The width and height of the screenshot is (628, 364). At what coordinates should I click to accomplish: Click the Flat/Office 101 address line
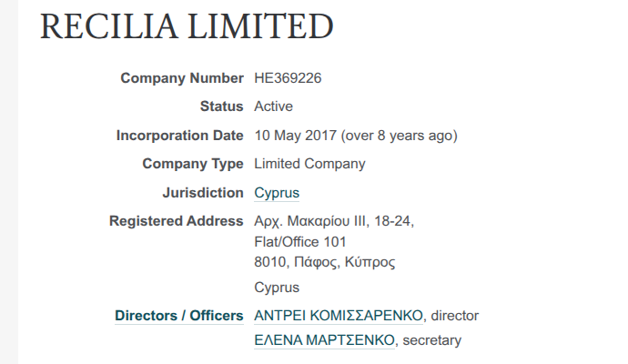300,242
